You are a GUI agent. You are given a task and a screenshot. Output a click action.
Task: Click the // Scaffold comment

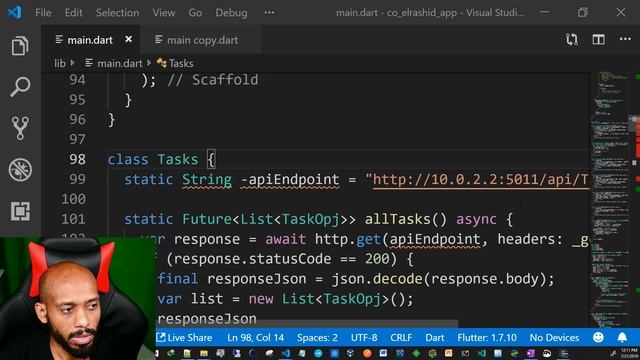pos(213,80)
